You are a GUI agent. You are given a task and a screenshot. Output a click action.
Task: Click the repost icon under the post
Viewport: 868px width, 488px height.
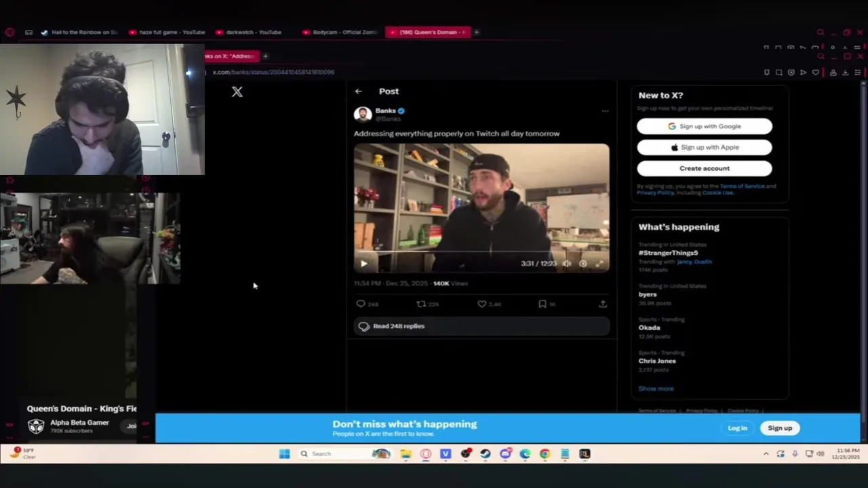(421, 304)
